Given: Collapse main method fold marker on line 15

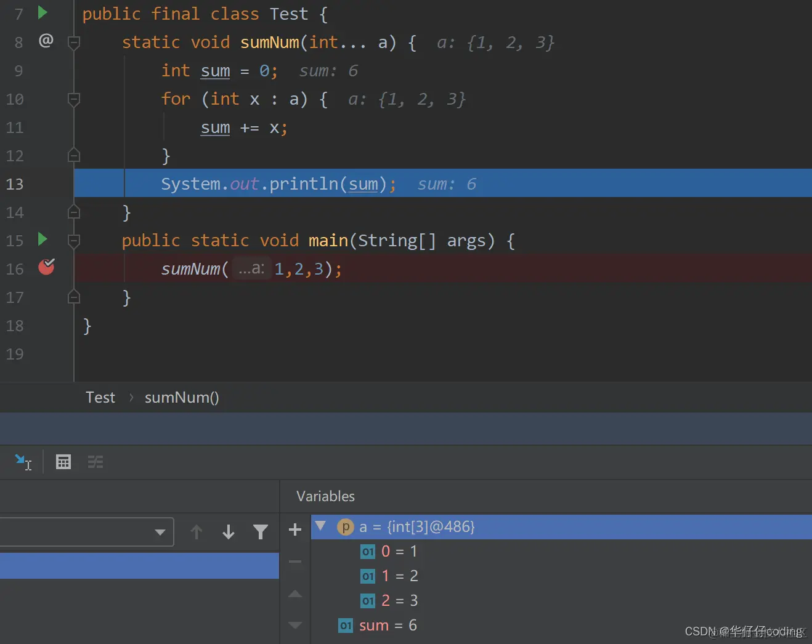Looking at the screenshot, I should coord(74,241).
